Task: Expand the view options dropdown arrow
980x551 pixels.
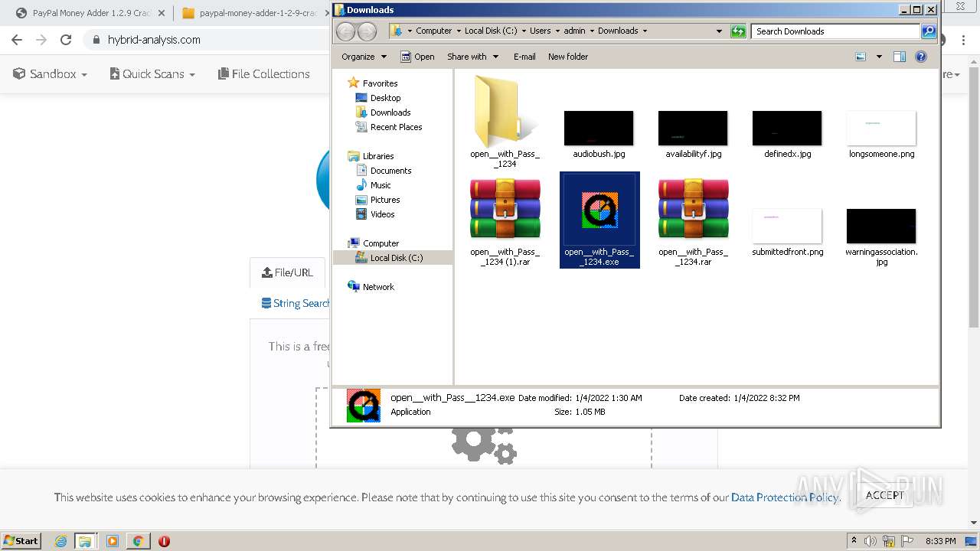Action: (x=879, y=57)
